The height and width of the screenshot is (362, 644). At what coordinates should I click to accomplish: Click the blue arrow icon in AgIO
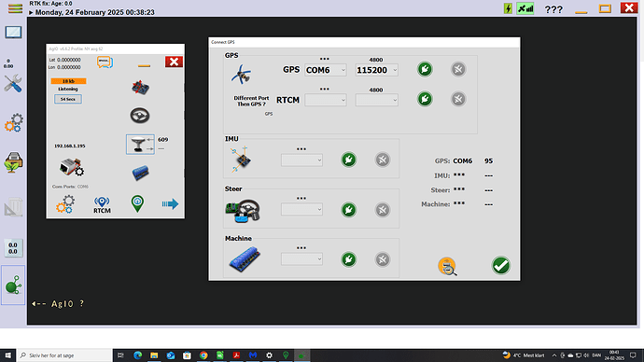[170, 203]
